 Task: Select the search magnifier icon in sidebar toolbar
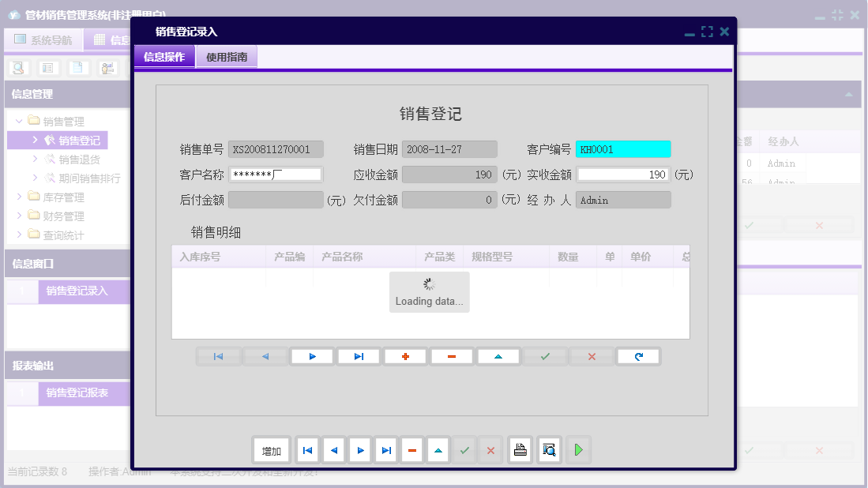coord(17,67)
